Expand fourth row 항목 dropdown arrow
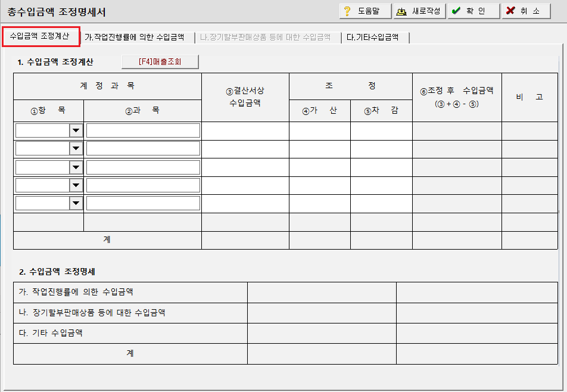 click(76, 185)
